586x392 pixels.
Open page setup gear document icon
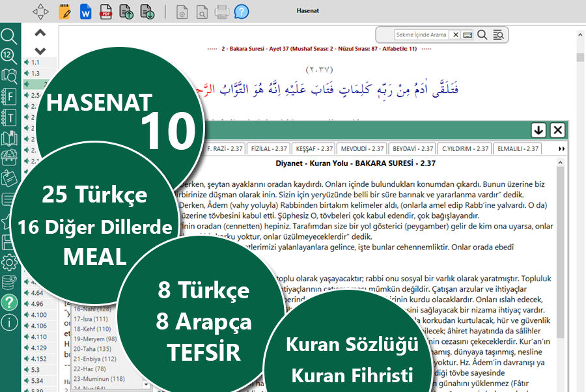[182, 12]
